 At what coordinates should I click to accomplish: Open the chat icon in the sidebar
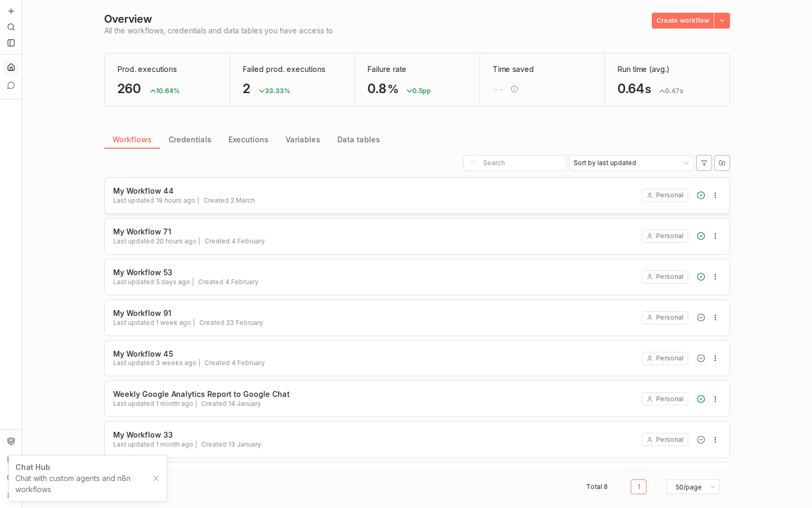click(x=11, y=86)
